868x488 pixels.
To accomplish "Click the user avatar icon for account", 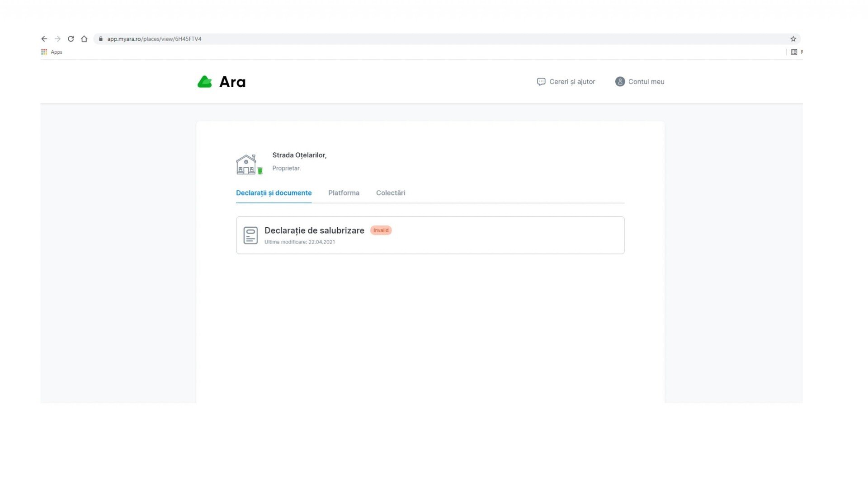I will [620, 82].
